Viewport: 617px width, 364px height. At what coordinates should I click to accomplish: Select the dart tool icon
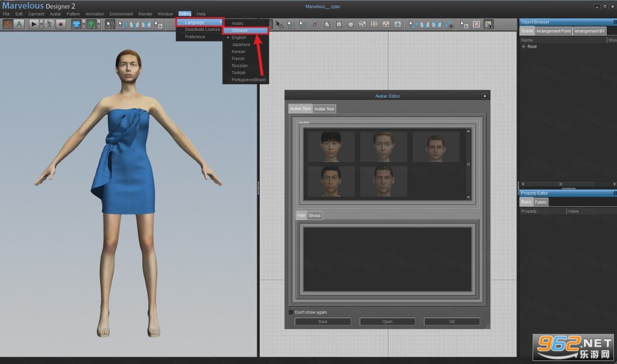tap(398, 24)
